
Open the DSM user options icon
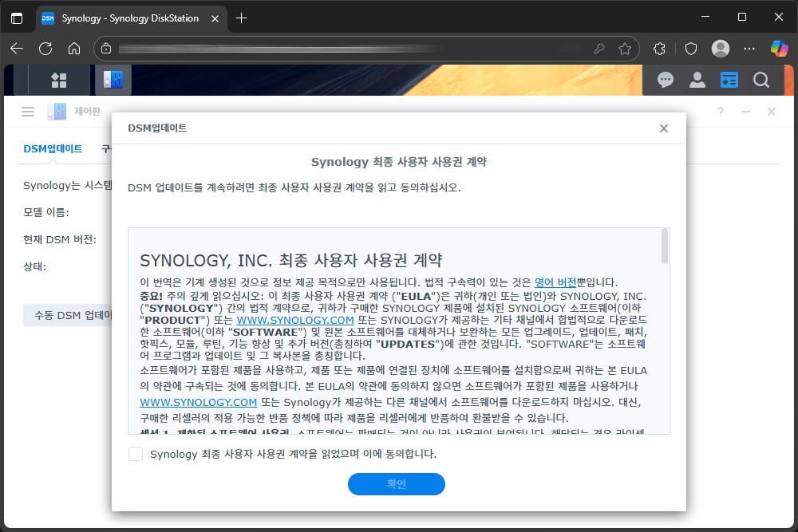tap(697, 80)
